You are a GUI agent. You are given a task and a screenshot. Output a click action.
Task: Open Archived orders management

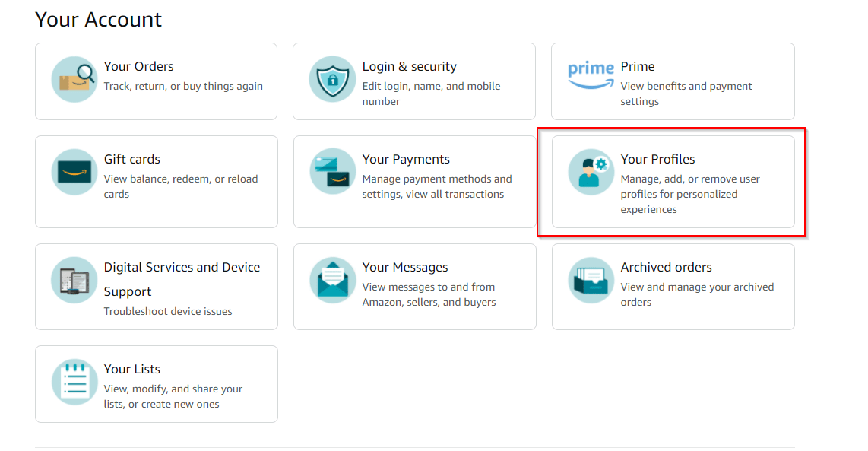click(x=673, y=287)
